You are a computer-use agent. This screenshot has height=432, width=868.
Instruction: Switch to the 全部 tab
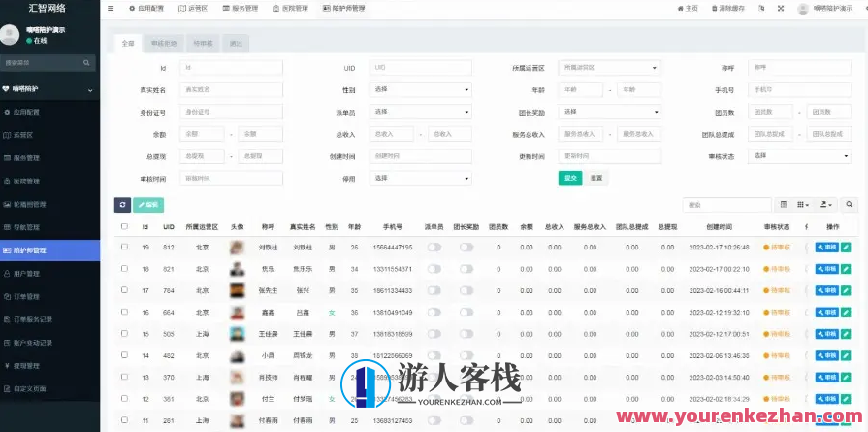point(128,43)
